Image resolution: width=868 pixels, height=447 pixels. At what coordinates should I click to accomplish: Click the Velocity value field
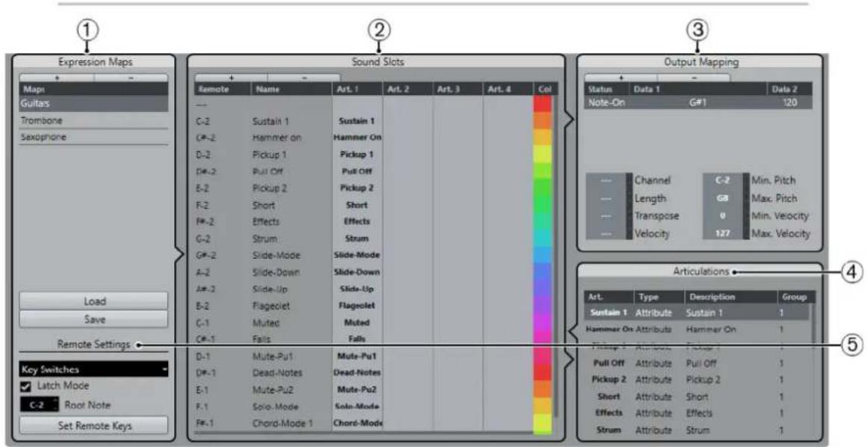click(x=607, y=233)
